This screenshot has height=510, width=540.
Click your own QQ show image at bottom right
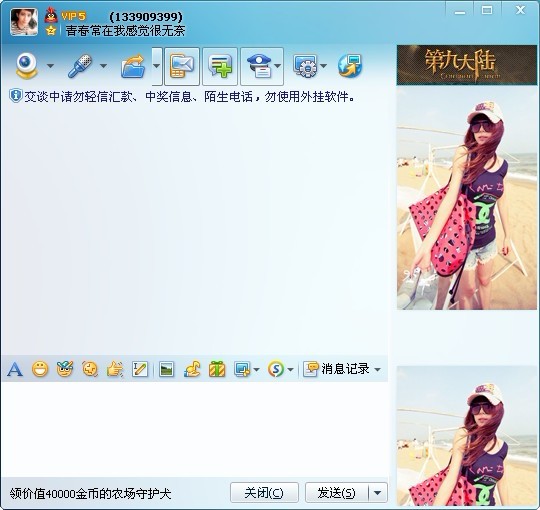pos(467,436)
